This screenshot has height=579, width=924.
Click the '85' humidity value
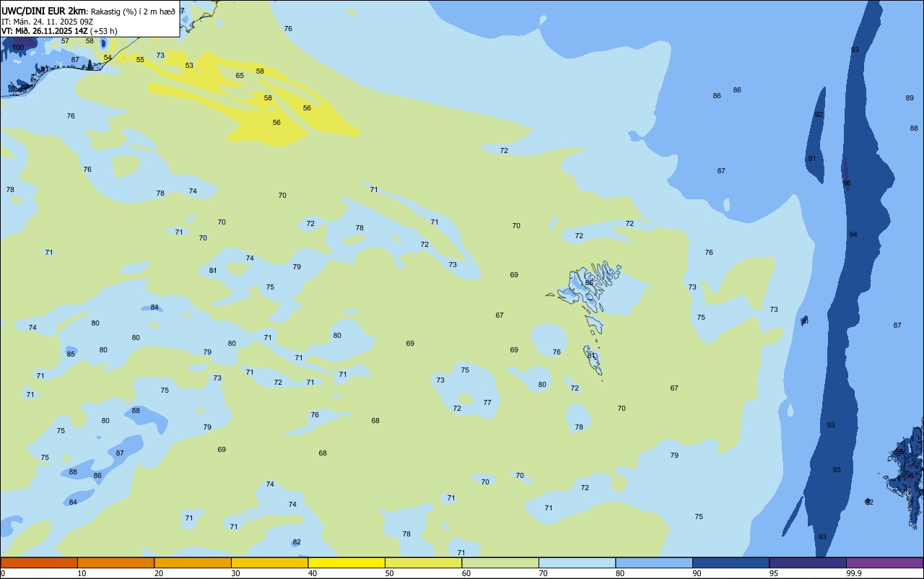point(71,354)
